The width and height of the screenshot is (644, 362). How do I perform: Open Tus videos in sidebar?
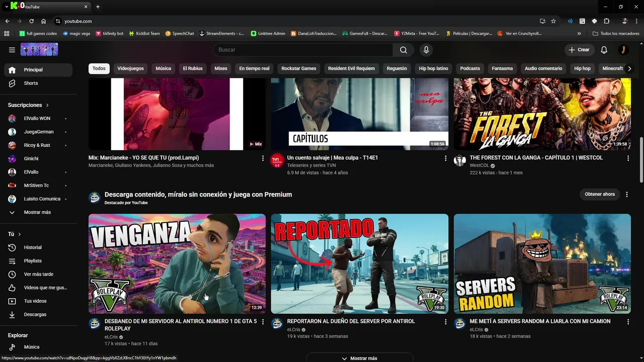click(x=38, y=301)
